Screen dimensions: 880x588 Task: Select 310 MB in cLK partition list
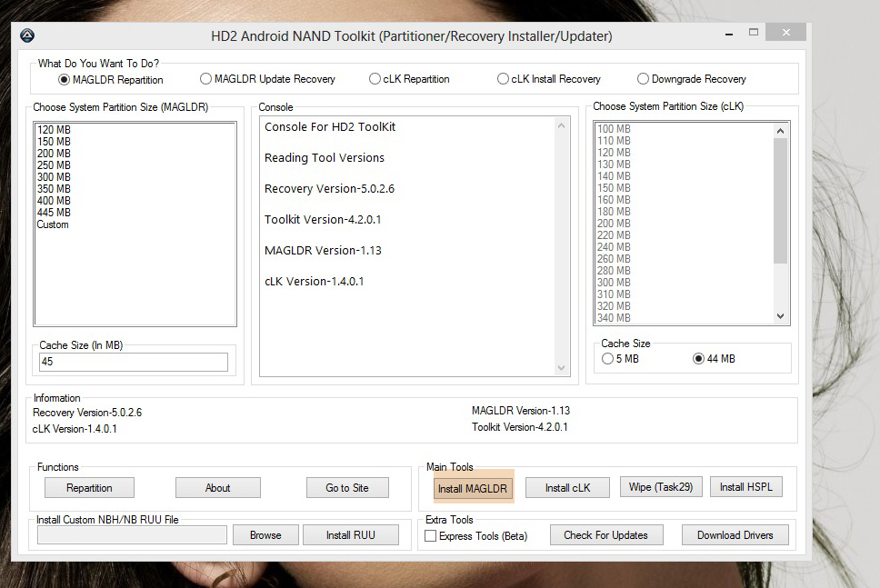click(x=614, y=294)
